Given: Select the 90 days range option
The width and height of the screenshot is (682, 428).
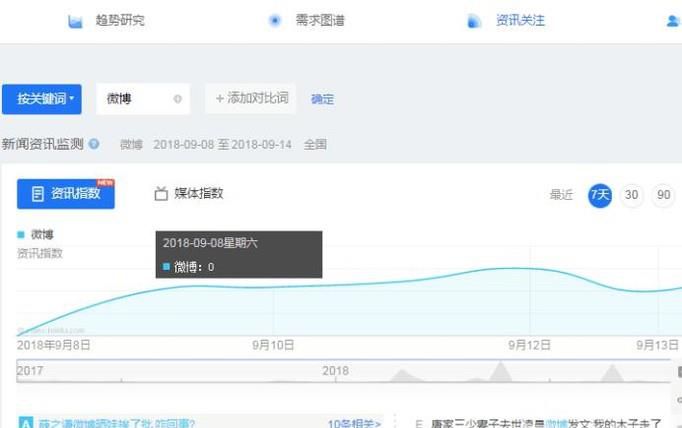Looking at the screenshot, I should 663,195.
